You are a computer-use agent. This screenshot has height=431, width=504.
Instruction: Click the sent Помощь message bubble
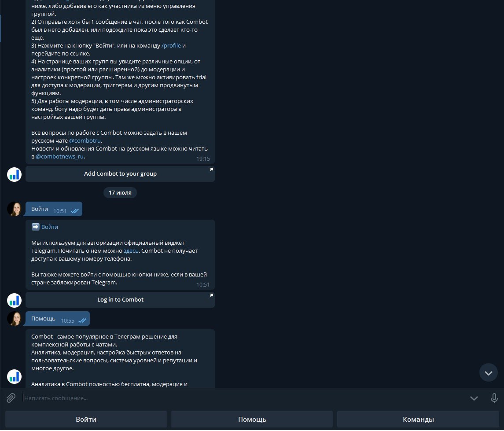[58, 318]
